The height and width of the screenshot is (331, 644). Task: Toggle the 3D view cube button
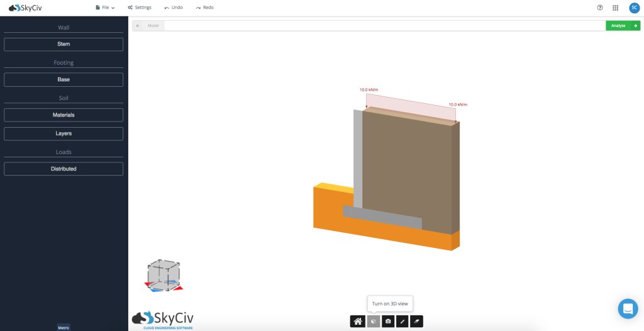click(x=374, y=321)
